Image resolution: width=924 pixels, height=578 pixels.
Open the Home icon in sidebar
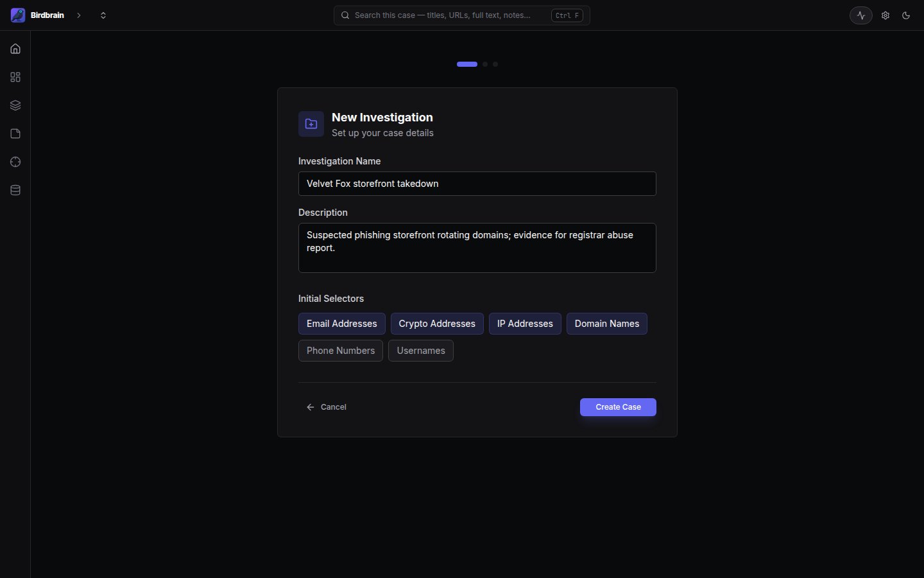[x=15, y=49]
